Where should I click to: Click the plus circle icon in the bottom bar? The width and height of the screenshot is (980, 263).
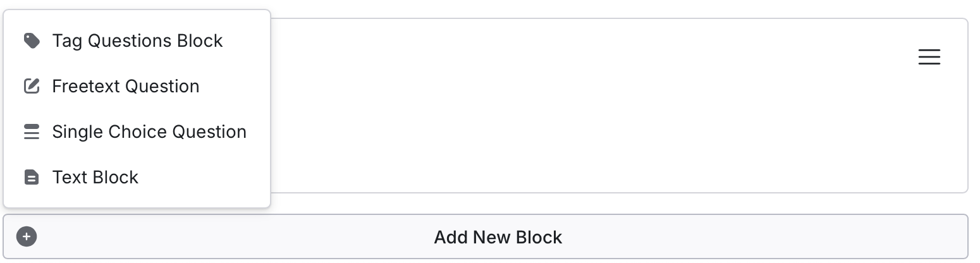pos(27,237)
